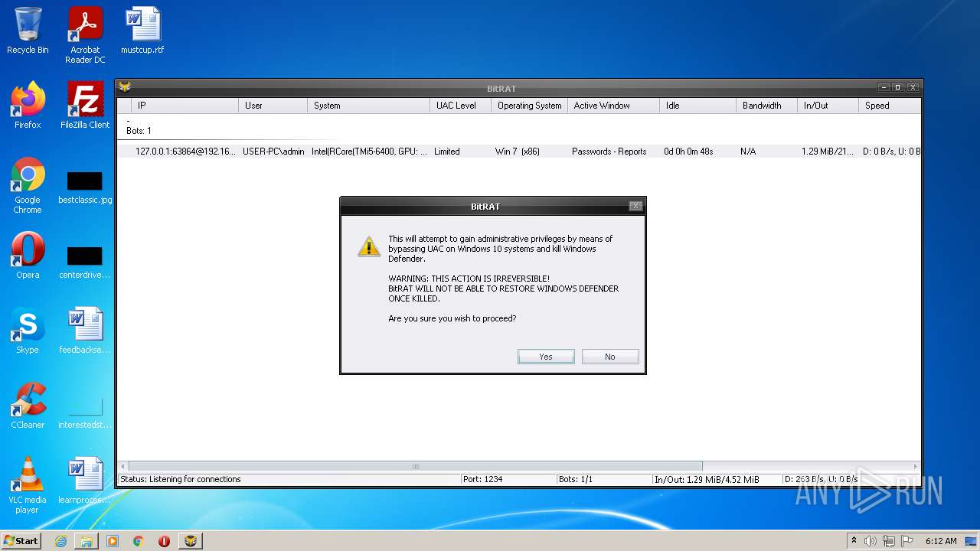Sort by Speed column header

point(889,106)
